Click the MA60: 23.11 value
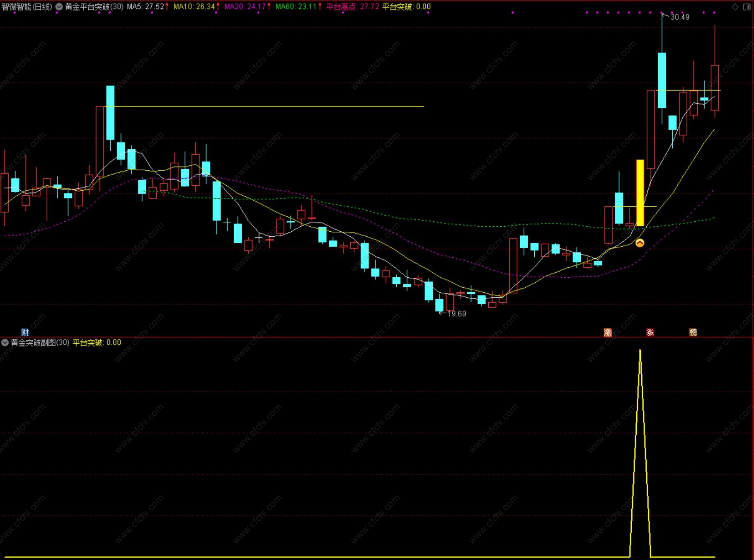The image size is (754, 560). pos(296,7)
